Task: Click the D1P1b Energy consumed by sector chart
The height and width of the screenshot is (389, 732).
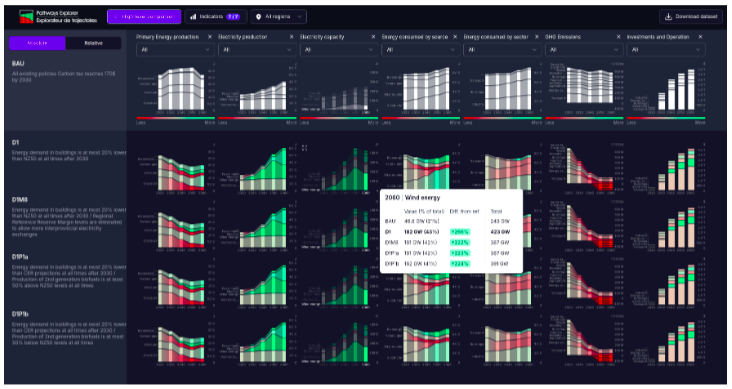Action: click(502, 340)
